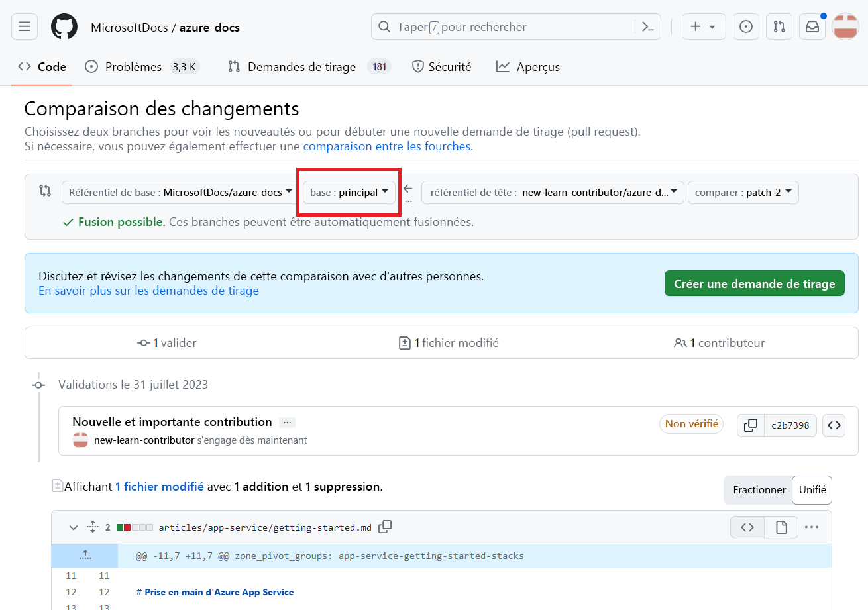Open the command palette terminal icon

click(x=648, y=26)
